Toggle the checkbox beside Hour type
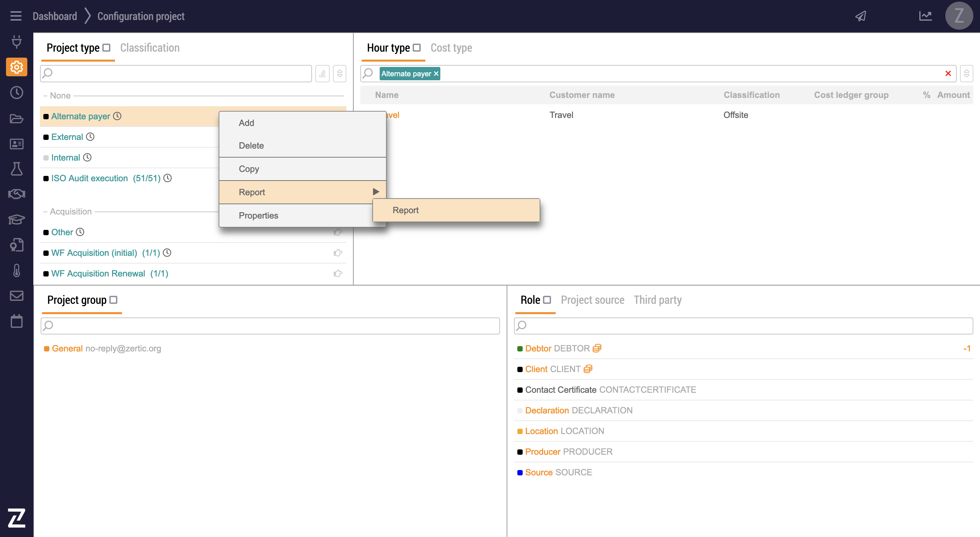Viewport: 980px width, 537px height. [417, 48]
